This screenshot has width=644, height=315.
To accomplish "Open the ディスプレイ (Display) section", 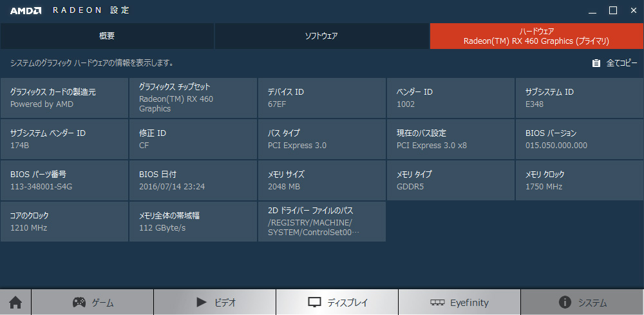I will tap(337, 303).
